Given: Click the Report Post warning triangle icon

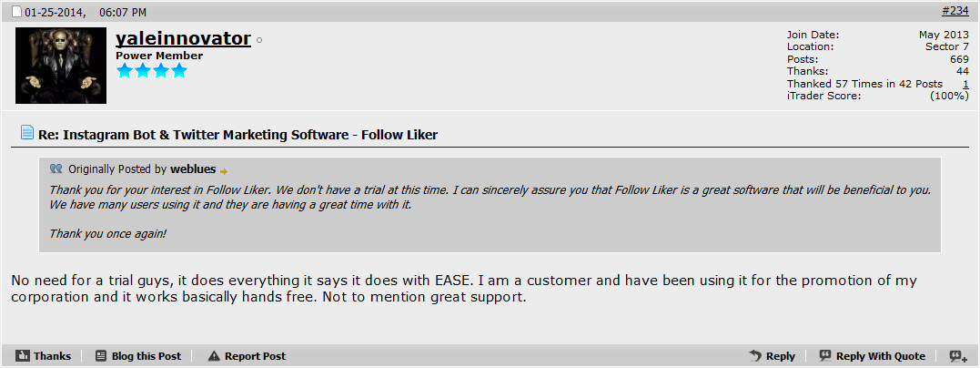Looking at the screenshot, I should tap(215, 356).
